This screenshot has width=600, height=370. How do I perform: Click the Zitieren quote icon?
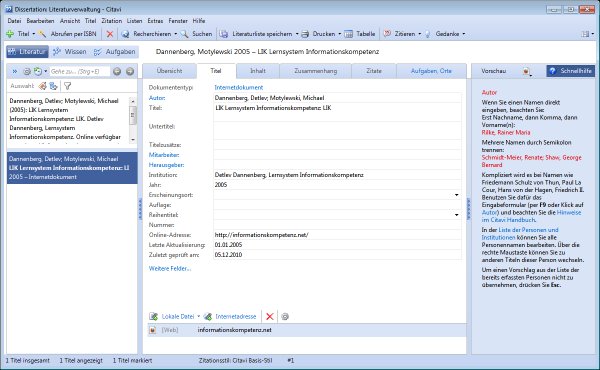click(x=387, y=34)
